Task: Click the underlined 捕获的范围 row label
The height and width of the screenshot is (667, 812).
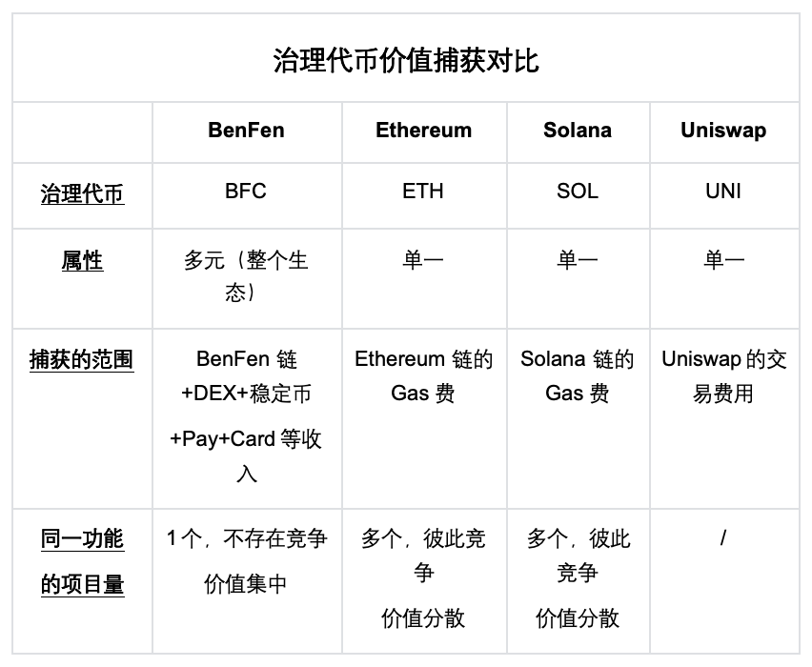Action: pos(82,360)
